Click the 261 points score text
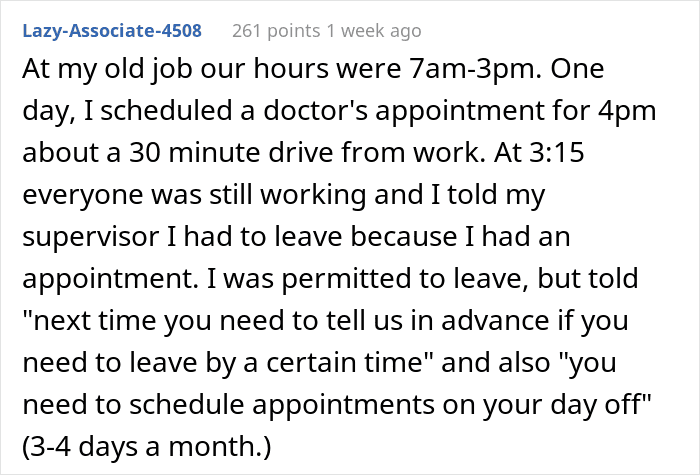The height and width of the screenshot is (475, 700). point(276,31)
